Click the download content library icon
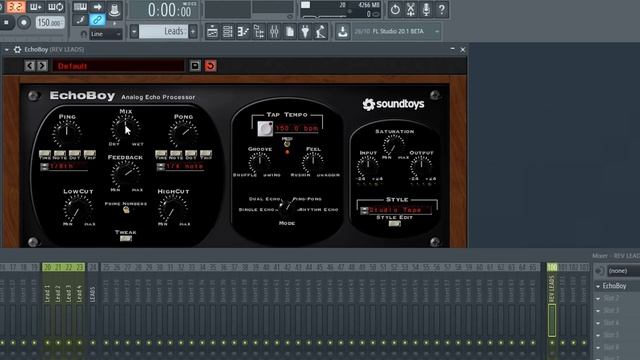The width and height of the screenshot is (640, 360). [343, 31]
